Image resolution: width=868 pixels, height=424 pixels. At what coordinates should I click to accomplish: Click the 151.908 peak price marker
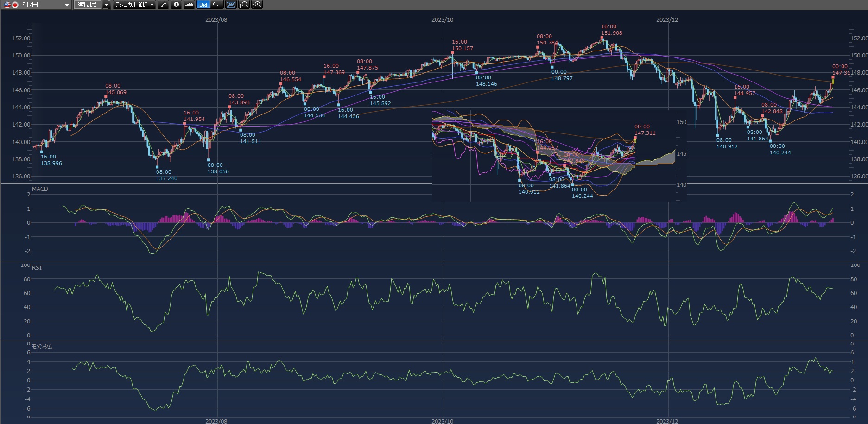coord(611,33)
